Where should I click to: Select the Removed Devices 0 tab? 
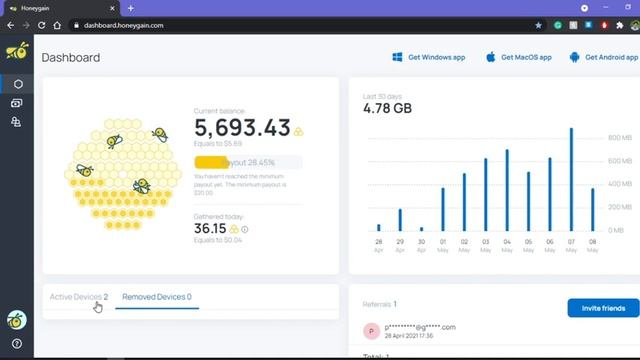(157, 297)
